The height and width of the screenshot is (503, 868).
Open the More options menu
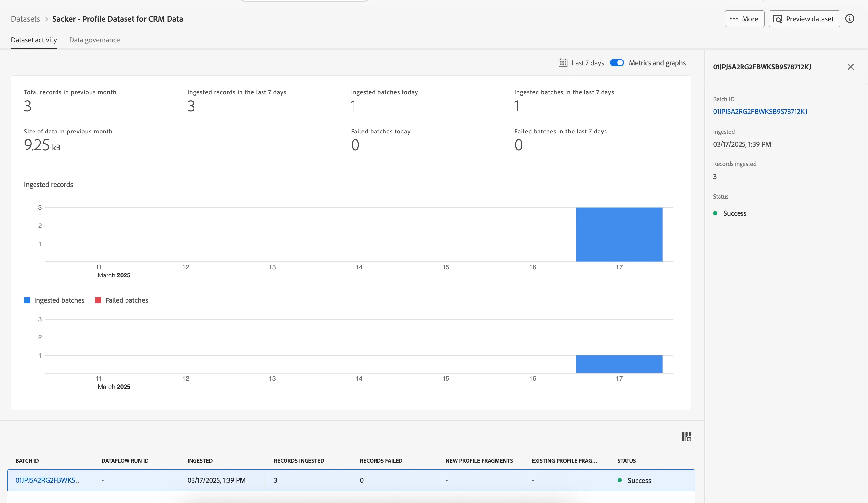point(744,19)
